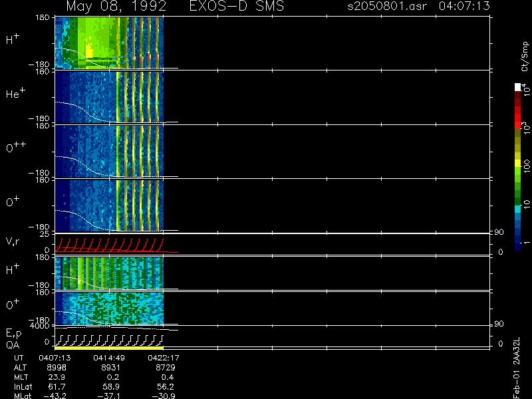Screen dimensions: 532x399
Task: Click the EXOS-D SMS title text
Action: pos(237,6)
